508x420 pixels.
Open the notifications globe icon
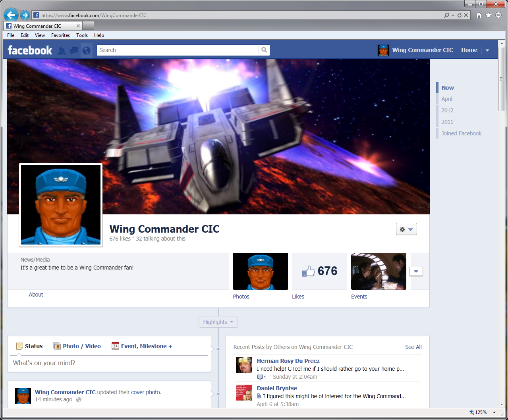[86, 50]
